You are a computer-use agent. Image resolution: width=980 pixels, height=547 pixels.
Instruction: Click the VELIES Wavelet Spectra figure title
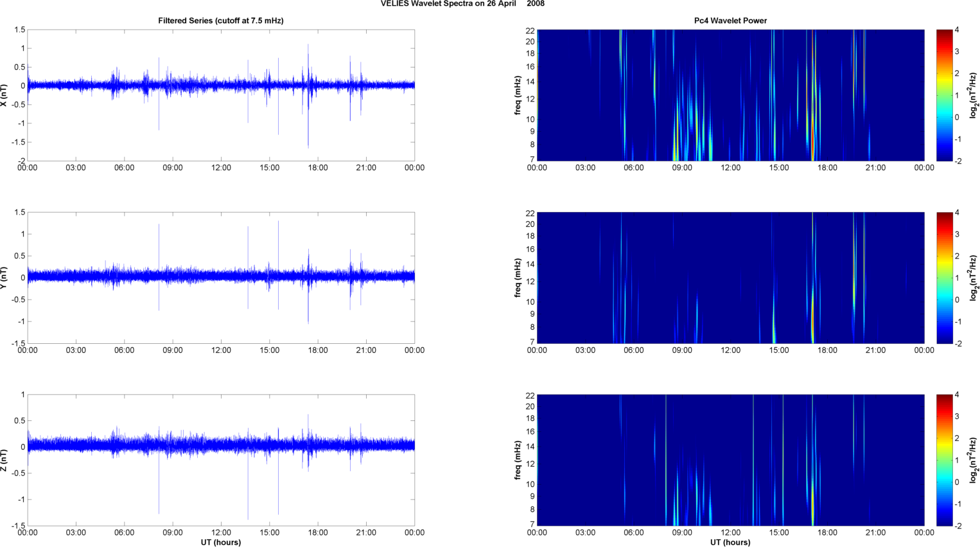point(462,4)
